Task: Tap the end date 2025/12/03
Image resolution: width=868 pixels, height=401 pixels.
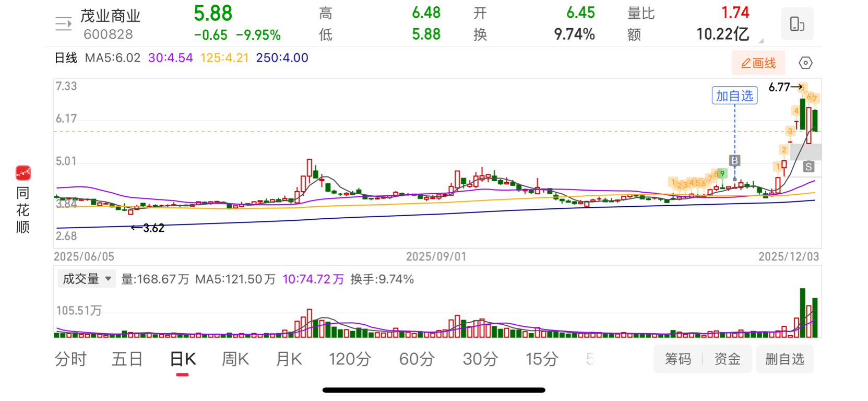Action: (789, 256)
